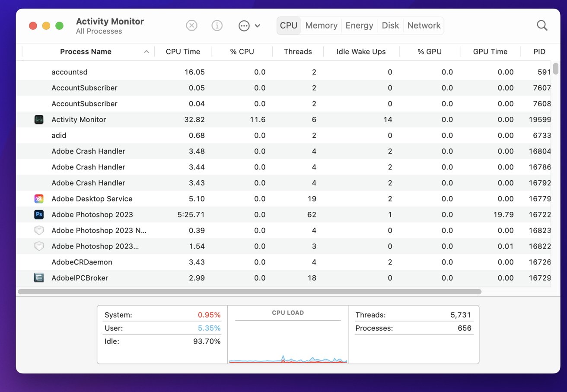Viewport: 567px width, 392px height.
Task: Click the User 5.35% statistic
Action: [x=162, y=328]
